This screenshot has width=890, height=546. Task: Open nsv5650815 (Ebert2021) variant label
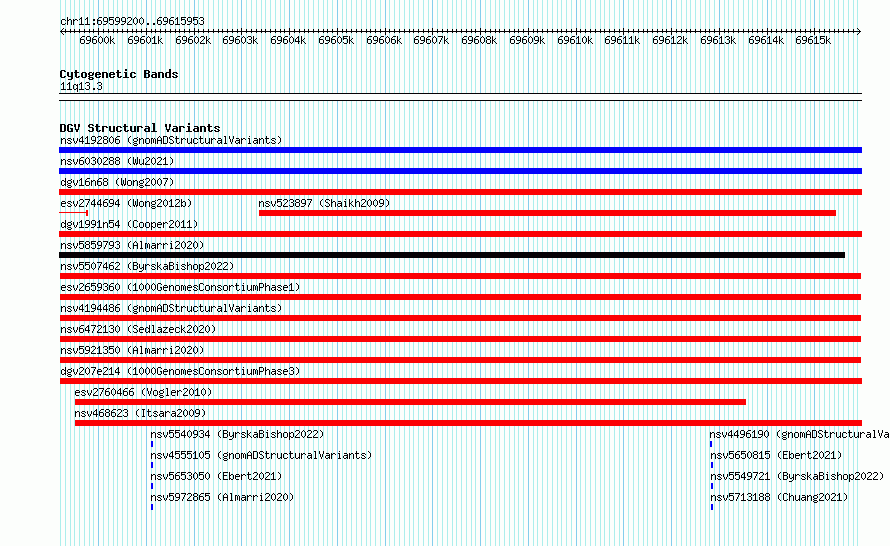coord(776,455)
